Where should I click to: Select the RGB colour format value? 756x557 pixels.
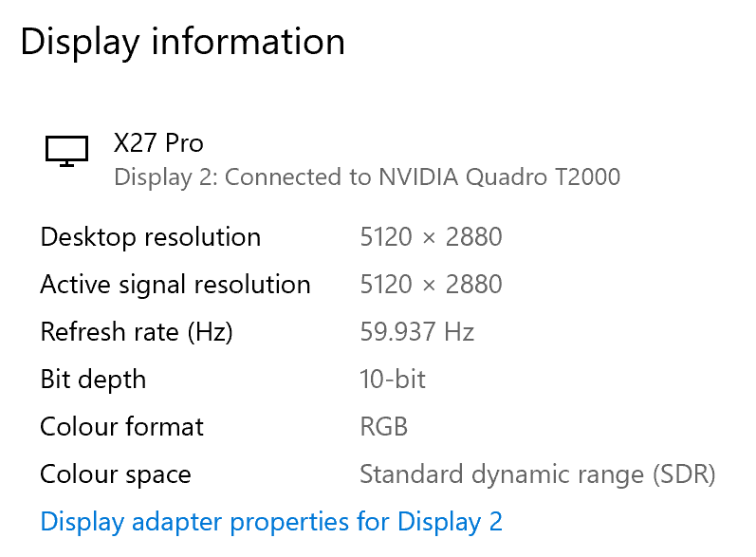tap(384, 427)
